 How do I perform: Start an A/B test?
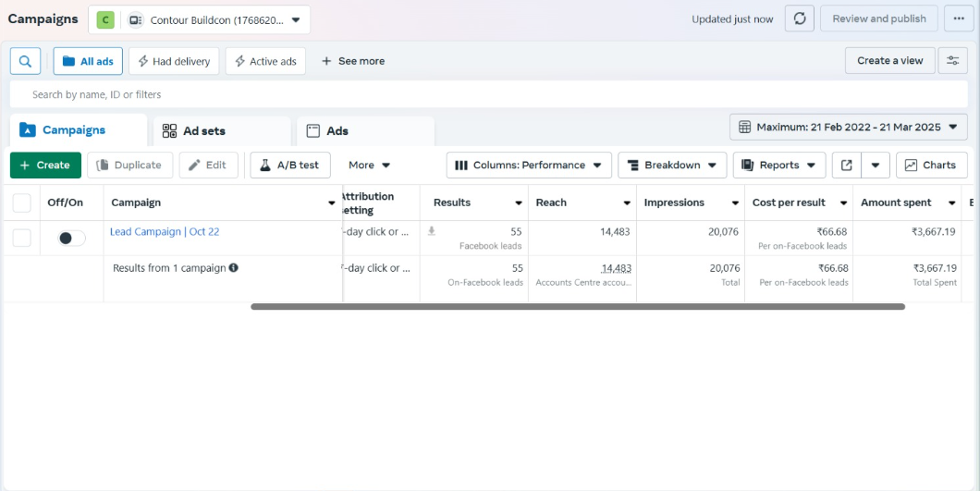point(289,166)
